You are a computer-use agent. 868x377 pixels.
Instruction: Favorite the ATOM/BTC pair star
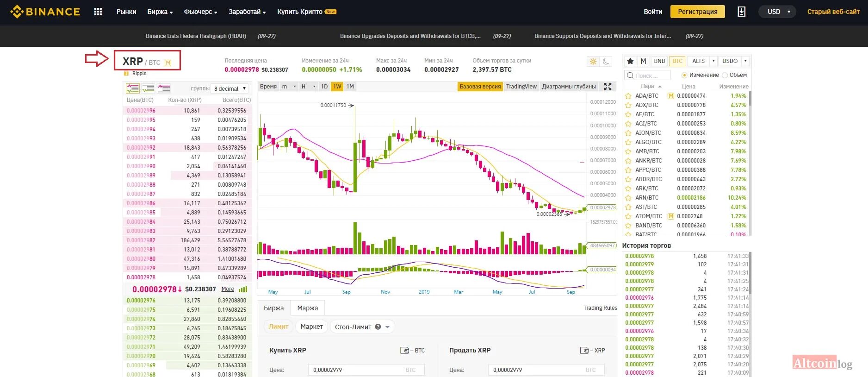pos(628,216)
